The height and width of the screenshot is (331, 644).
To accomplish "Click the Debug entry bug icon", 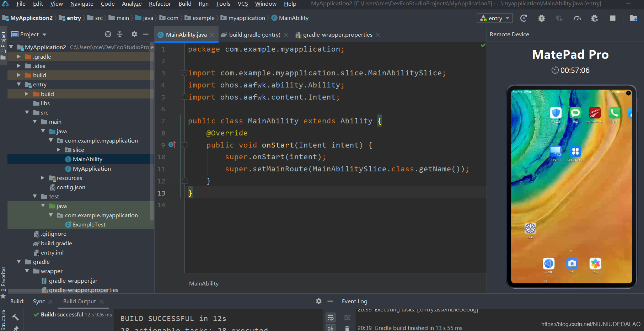I will point(541,18).
